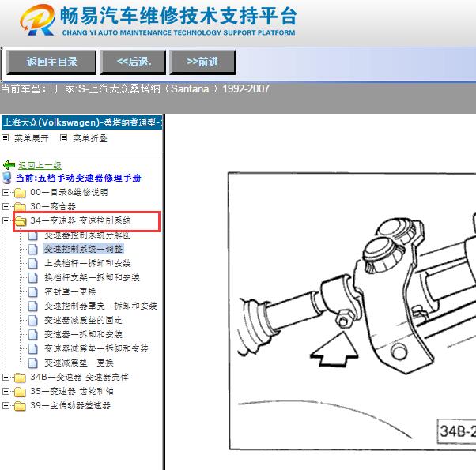This screenshot has width=476, height=470.
Task: Collapse the 34—变速器 变速控制系统 folder
Action: [x=6, y=220]
